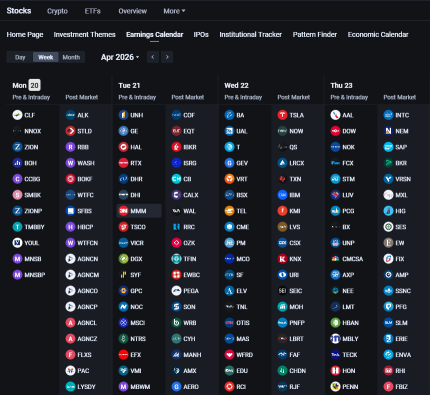
Task: Click the TSLA Tesla logo icon
Action: (282, 115)
